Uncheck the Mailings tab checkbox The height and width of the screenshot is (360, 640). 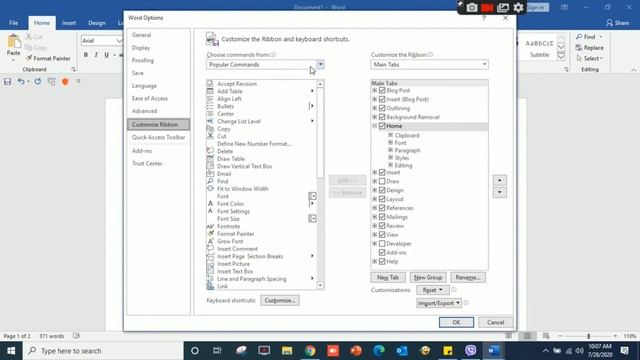[x=382, y=217]
